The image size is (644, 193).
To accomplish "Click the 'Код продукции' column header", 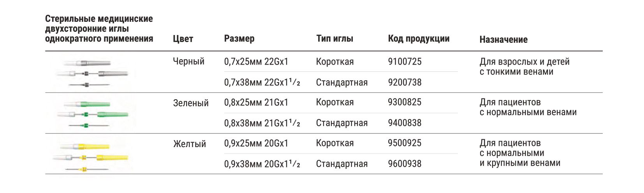I will click(419, 39).
